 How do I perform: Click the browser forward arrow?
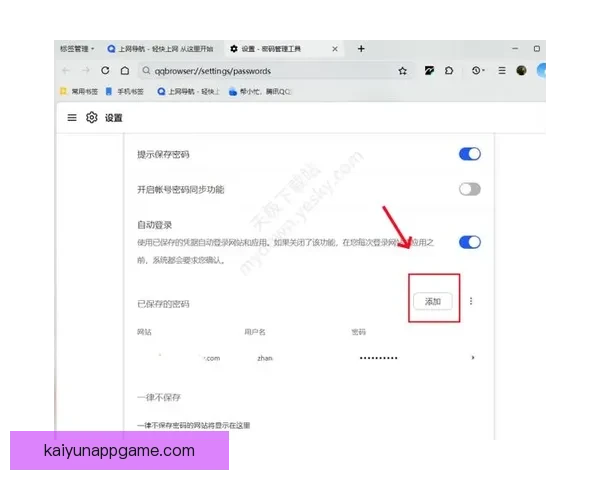click(x=86, y=71)
